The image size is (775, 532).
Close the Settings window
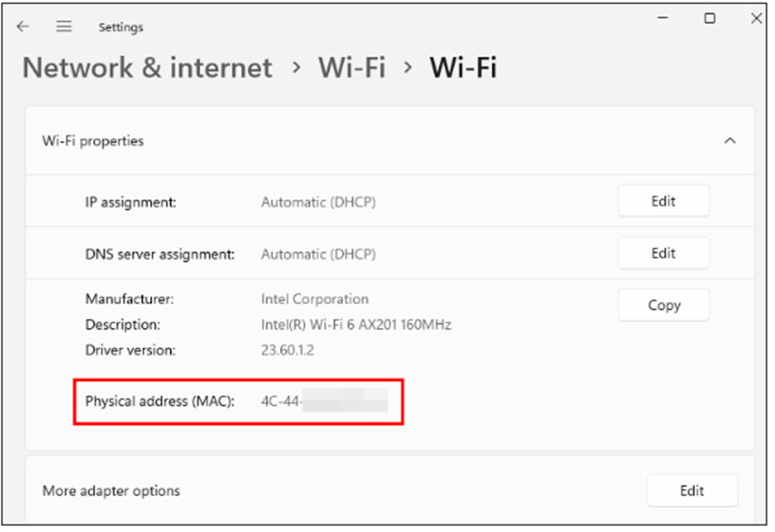(756, 18)
